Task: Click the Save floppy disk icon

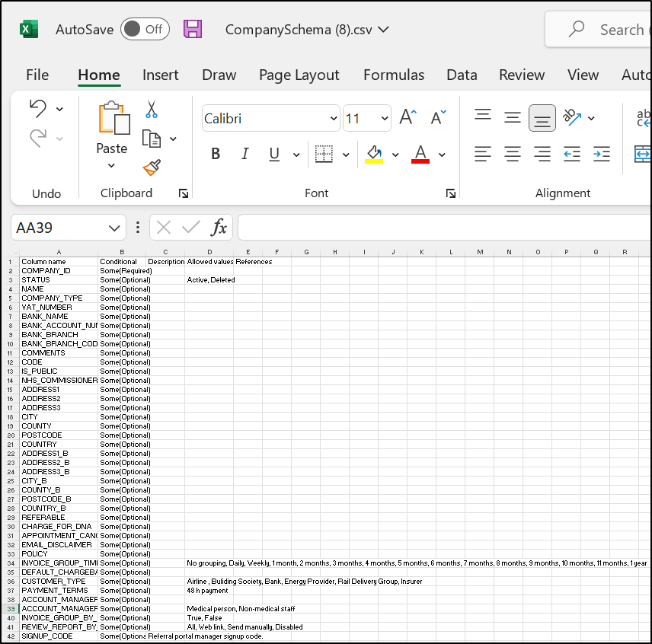Action: (x=193, y=30)
